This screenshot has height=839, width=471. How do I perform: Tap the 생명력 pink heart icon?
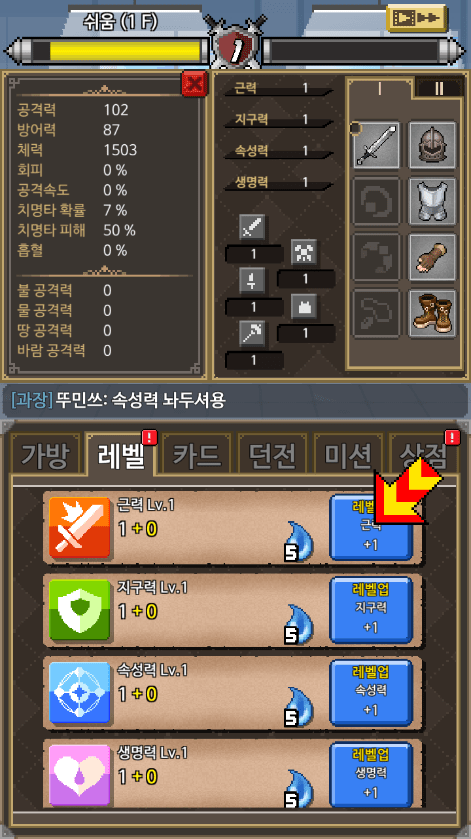[x=79, y=776]
